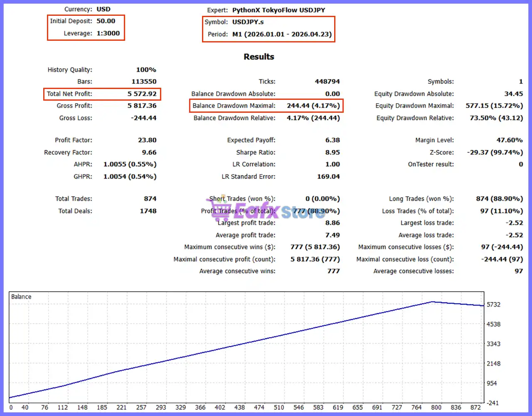Image resolution: width=532 pixels, height=416 pixels.
Task: Click the Equity Drawdown Maximal value
Action: (494, 106)
